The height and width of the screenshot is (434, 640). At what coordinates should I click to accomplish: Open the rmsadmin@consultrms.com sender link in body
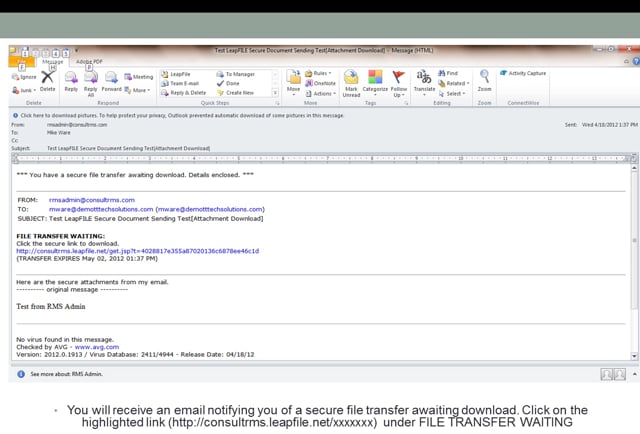coord(92,200)
